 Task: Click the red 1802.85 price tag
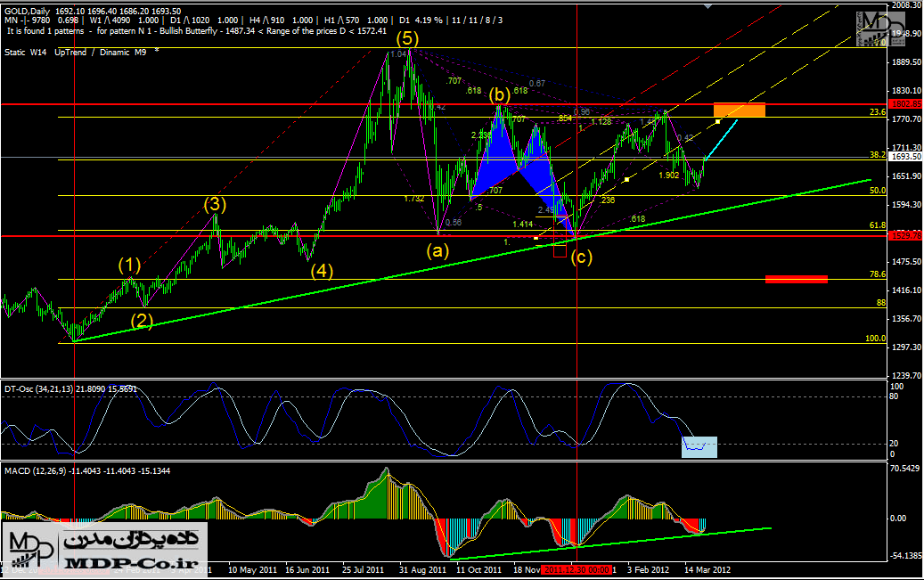tap(905, 104)
